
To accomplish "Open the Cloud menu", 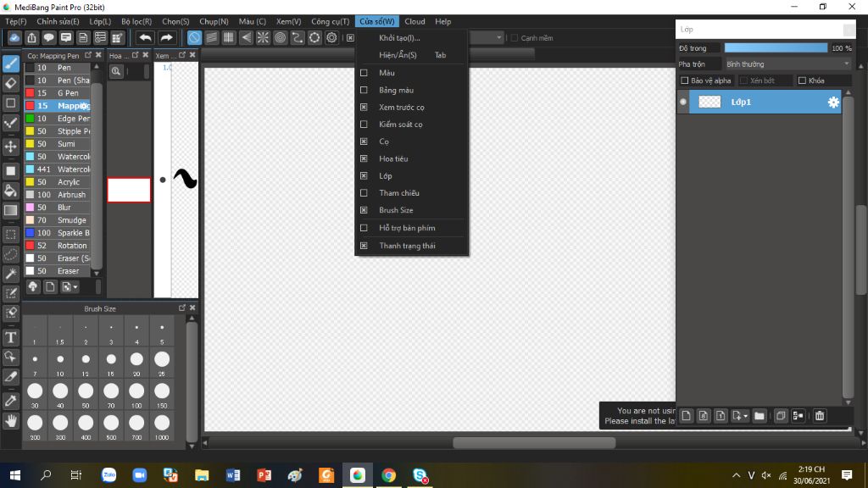I will point(415,21).
